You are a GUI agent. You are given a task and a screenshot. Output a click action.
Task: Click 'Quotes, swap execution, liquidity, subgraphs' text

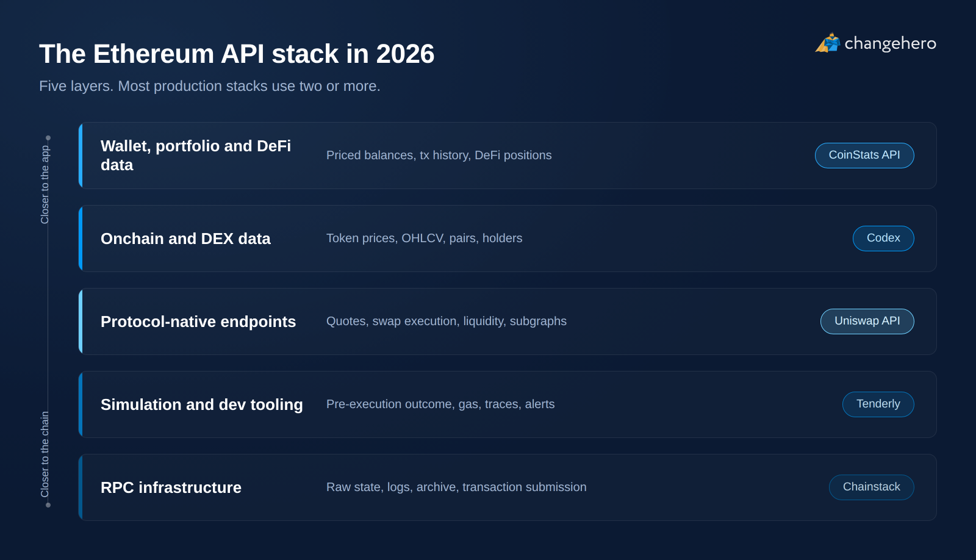point(447,321)
